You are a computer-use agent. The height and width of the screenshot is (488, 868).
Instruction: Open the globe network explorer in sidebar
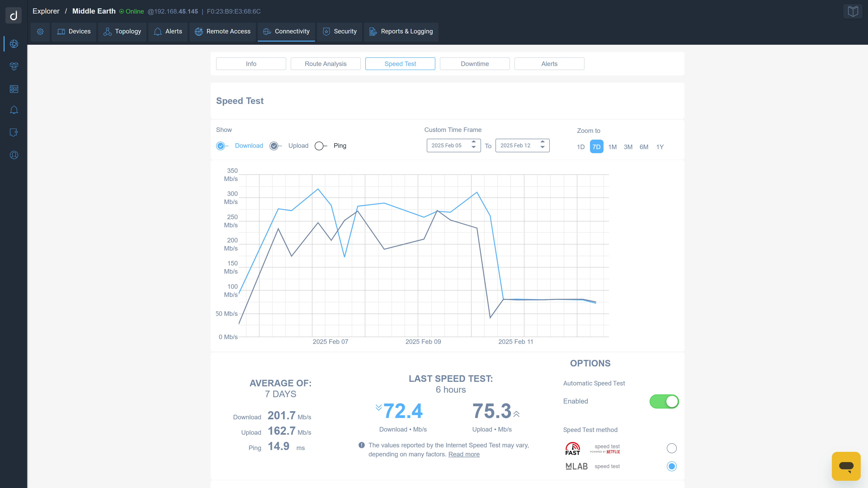(14, 44)
